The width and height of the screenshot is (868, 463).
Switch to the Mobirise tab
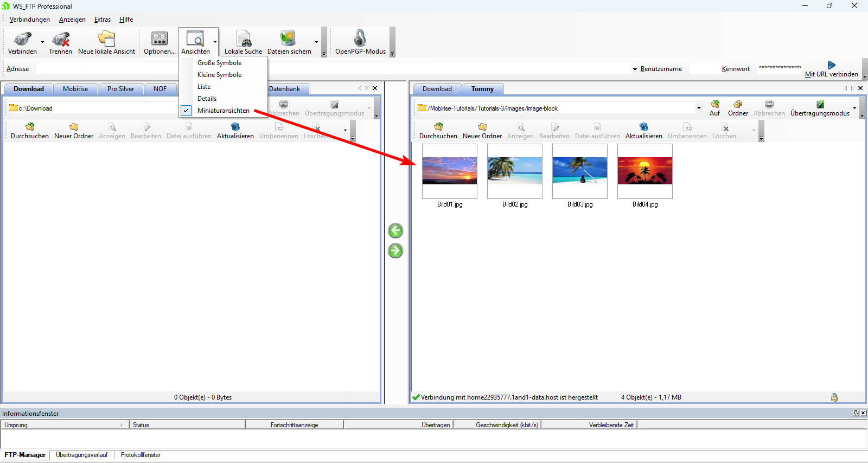(x=75, y=89)
